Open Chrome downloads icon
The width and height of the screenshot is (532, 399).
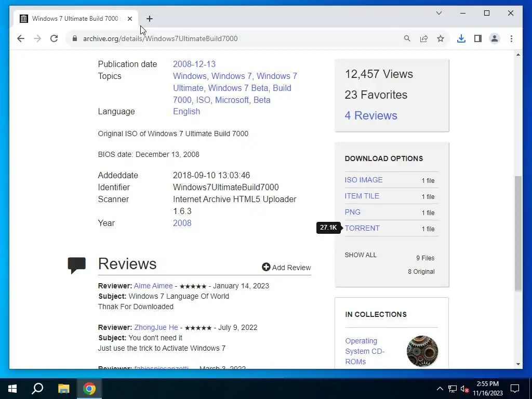461,38
